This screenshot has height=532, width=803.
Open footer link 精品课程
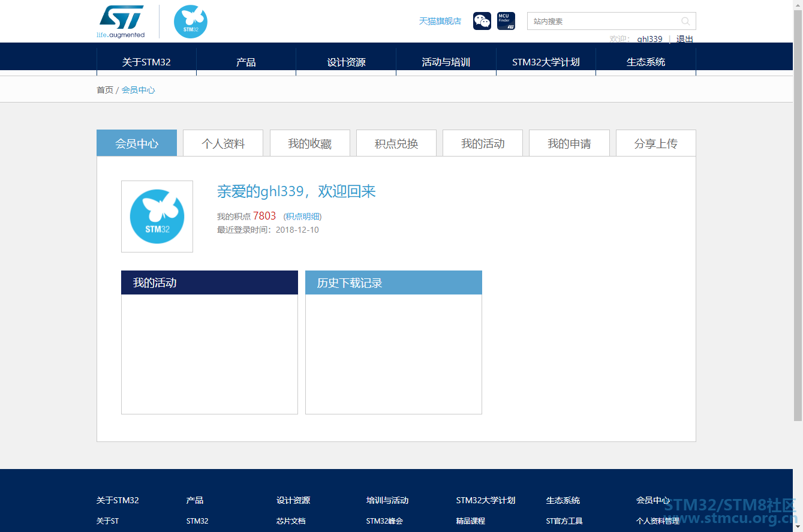(x=471, y=521)
